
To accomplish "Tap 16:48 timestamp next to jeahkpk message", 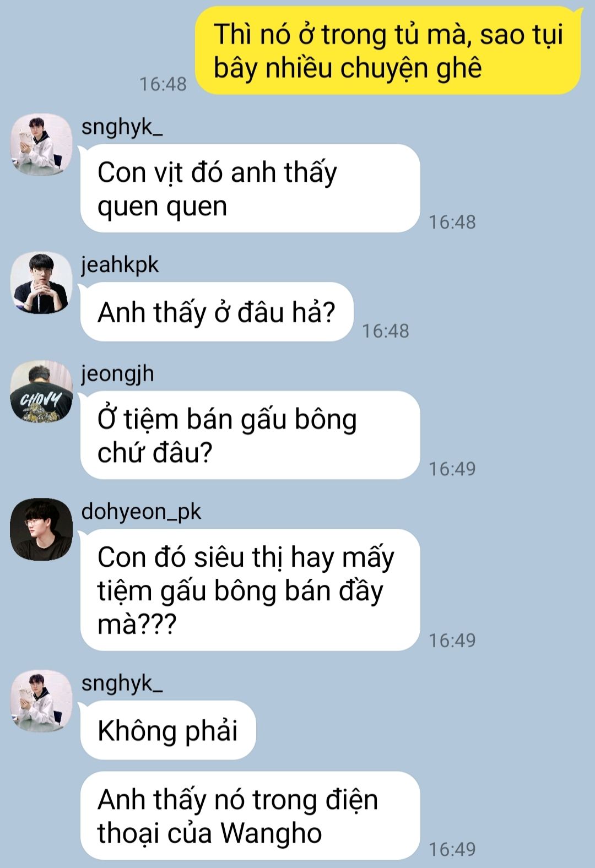I will (x=386, y=331).
